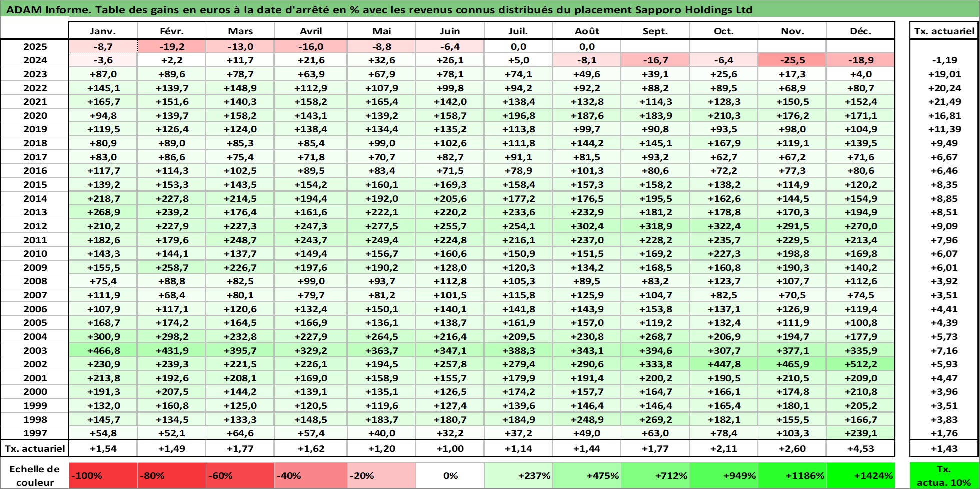Click the Tx. actuariel row label at bottom left

click(x=35, y=448)
